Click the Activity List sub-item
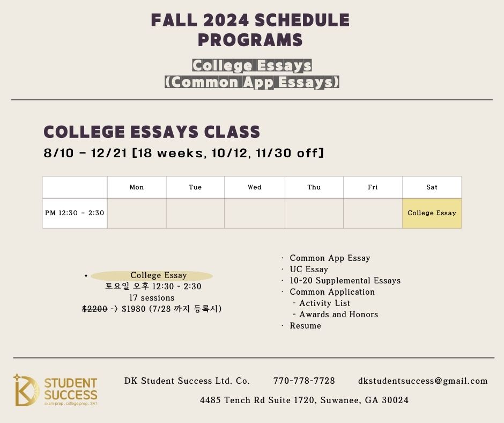Viewport: 504px width, 423px height. [x=324, y=303]
